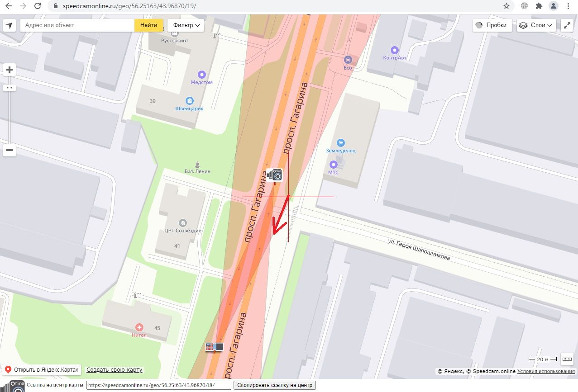Open browser extensions puzzle icon
This screenshot has width=578, height=392.
tap(539, 6)
